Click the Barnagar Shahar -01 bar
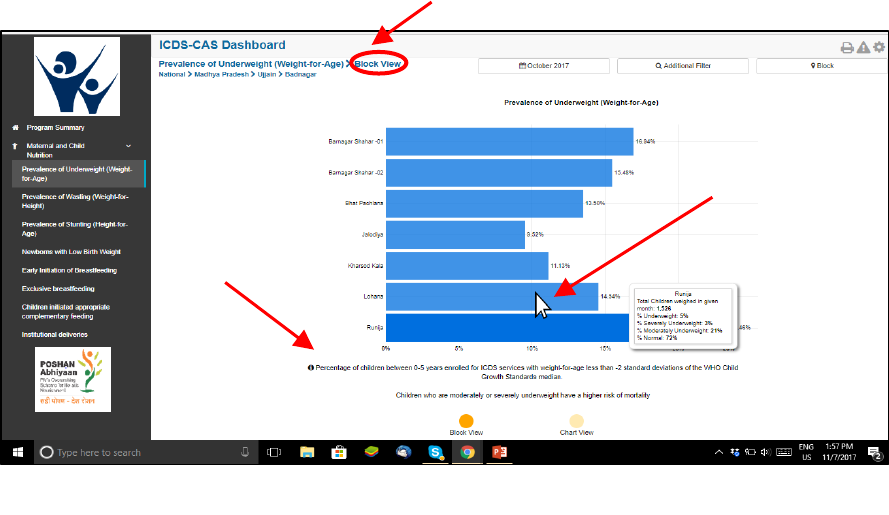 pyautogui.click(x=510, y=141)
